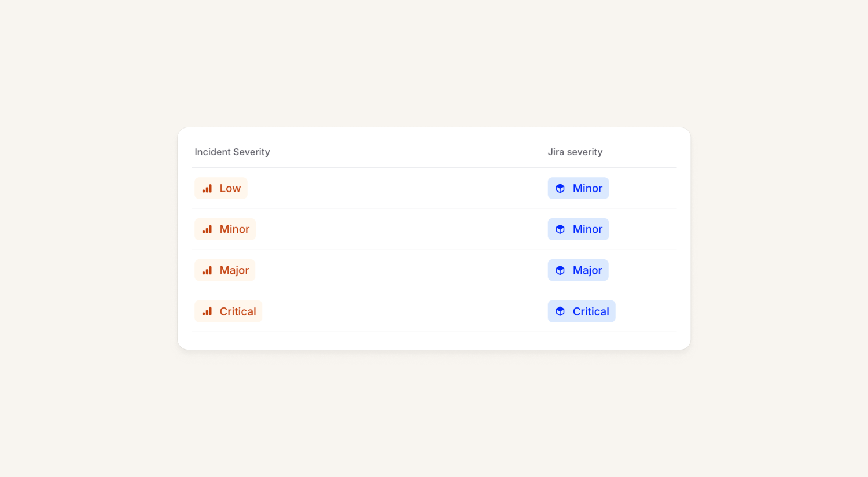Open the Jira Minor label in the Low row
The image size is (868, 477).
pyautogui.click(x=587, y=189)
